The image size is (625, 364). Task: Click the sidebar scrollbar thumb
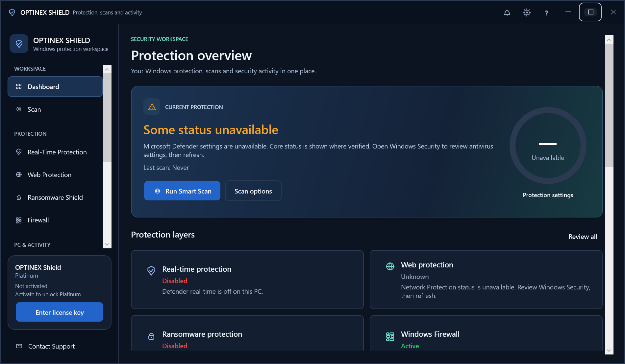click(107, 118)
